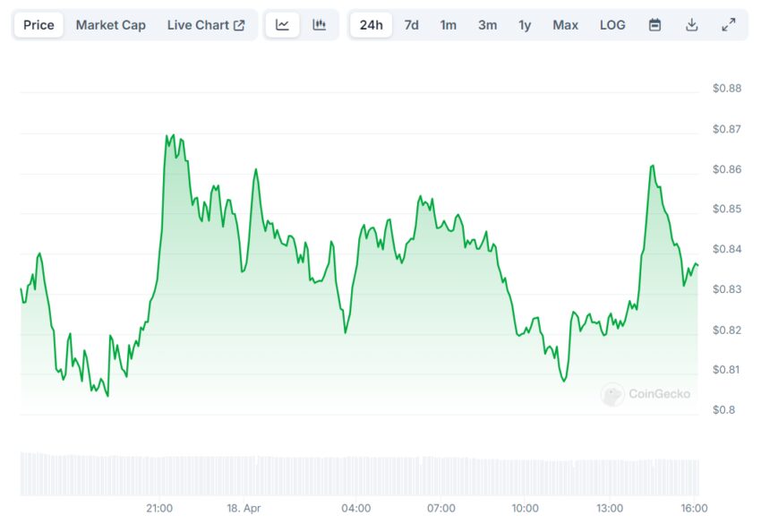
Task: Toggle LOG scale on chart
Action: click(612, 25)
